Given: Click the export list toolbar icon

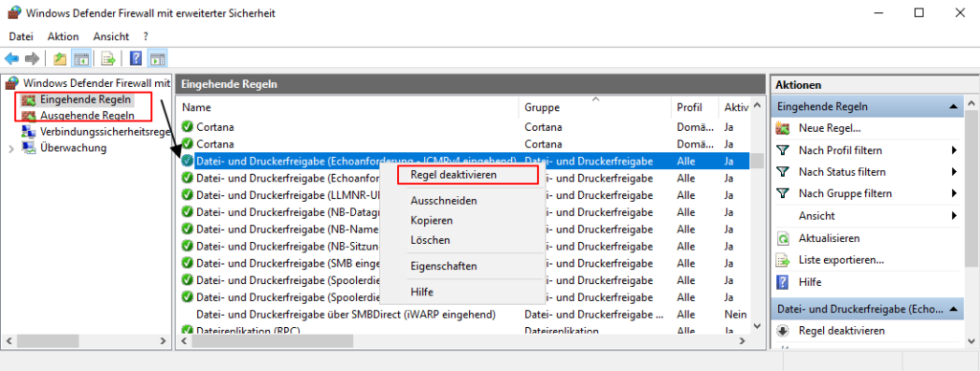Looking at the screenshot, I should point(109,58).
